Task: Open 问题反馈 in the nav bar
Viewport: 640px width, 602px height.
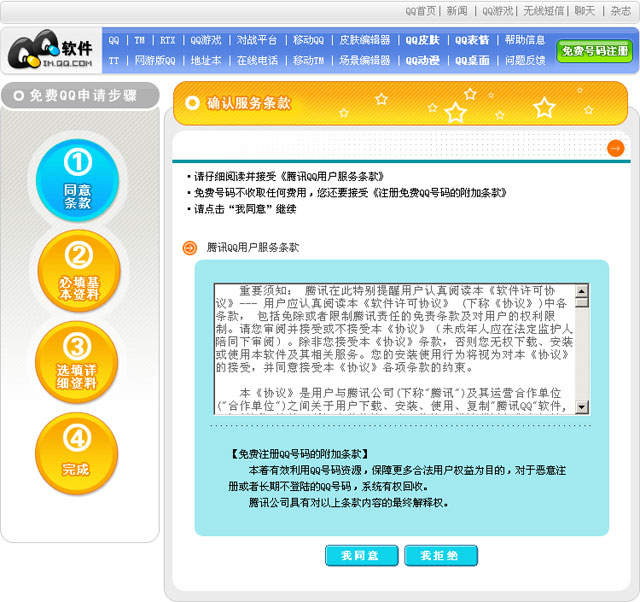Action: tap(525, 60)
